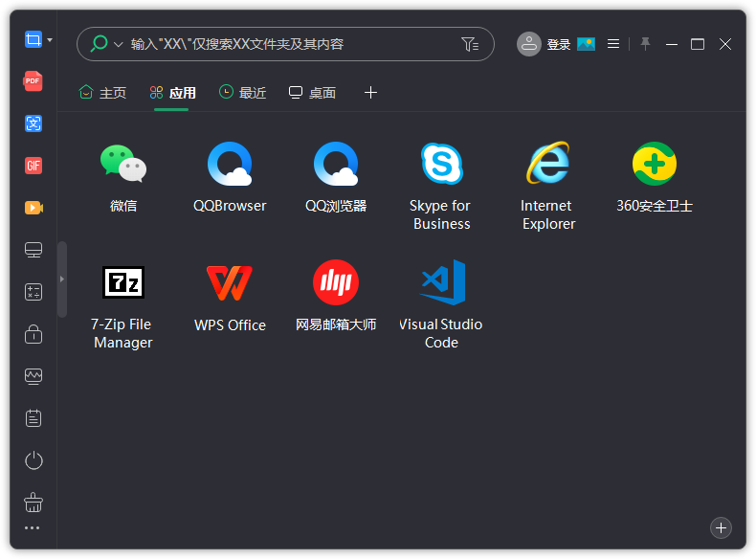Switch to the 最近 recent tab
This screenshot has width=756, height=559.
pos(242,92)
